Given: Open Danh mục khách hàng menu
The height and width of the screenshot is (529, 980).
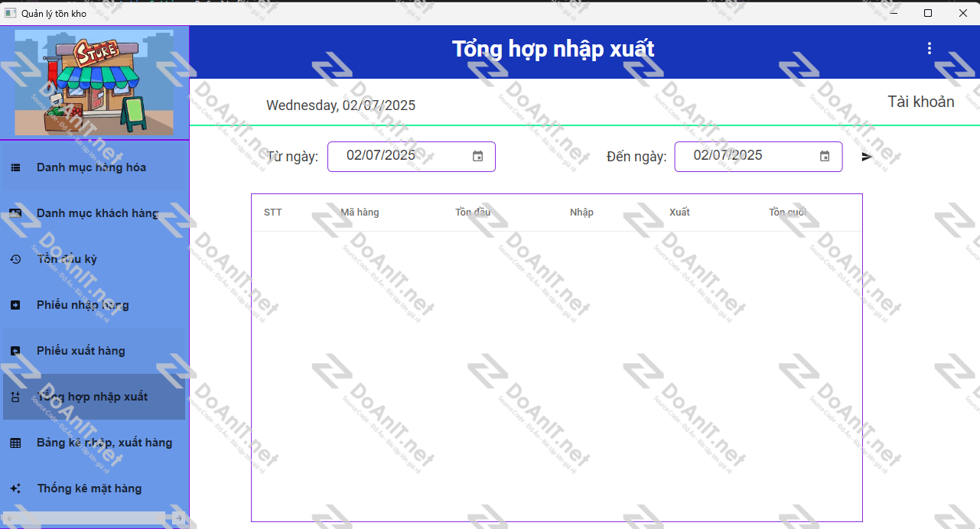Looking at the screenshot, I should (x=94, y=213).
